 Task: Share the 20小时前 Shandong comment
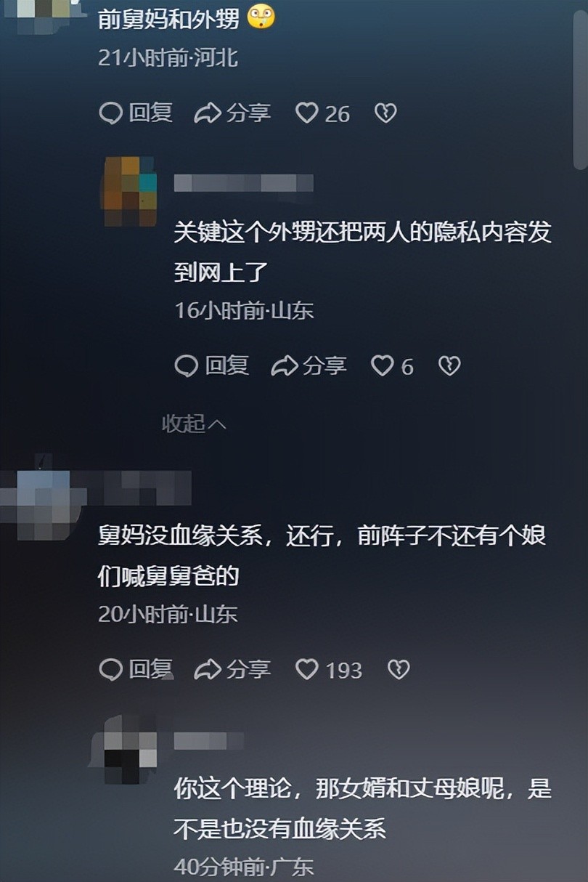[232, 669]
